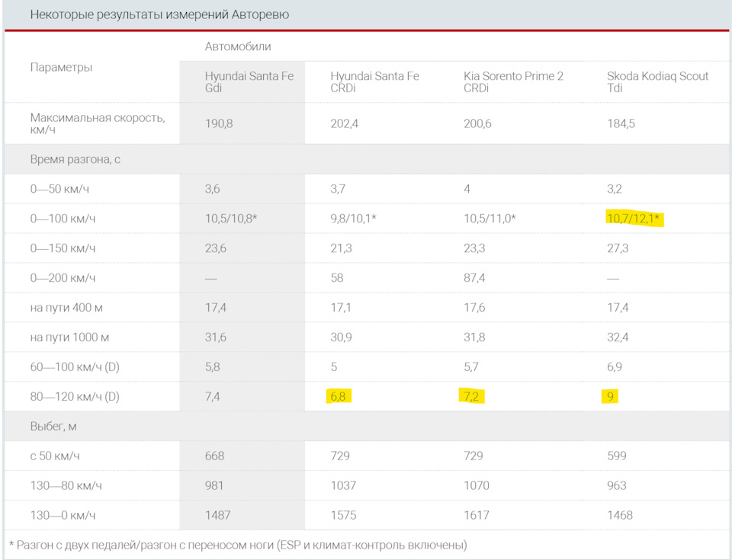Click the 963 value
This screenshot has height=560, width=732.
[x=617, y=486]
